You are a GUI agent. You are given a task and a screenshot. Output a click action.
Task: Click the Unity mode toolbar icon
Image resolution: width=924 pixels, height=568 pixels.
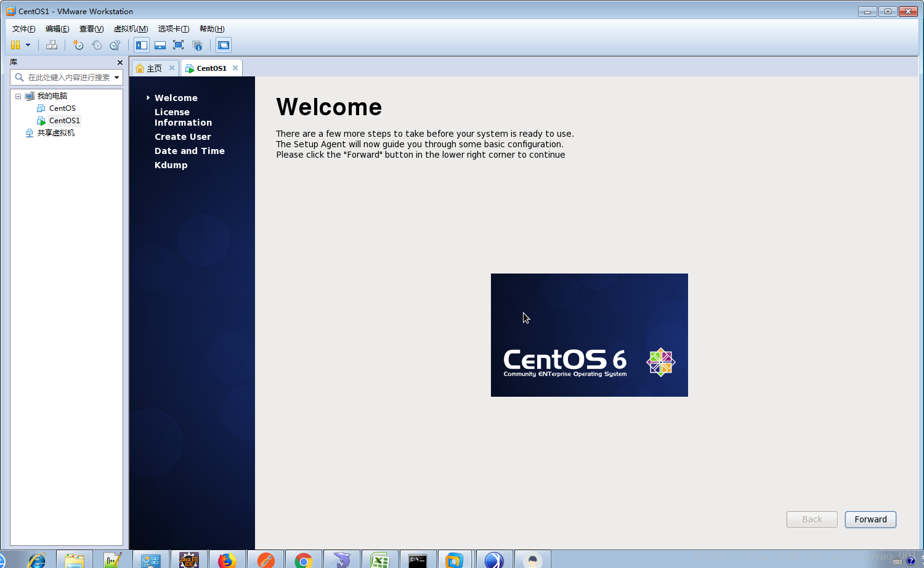[x=197, y=45]
